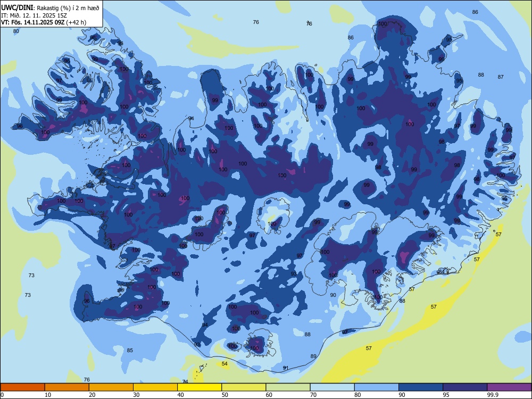
Task: Click the dark blue 90–95 legend swatch
Action: pyautogui.click(x=421, y=387)
